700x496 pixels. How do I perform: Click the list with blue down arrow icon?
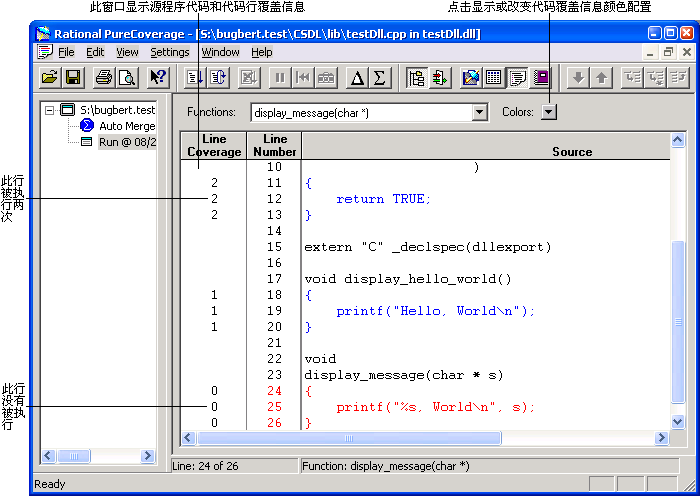click(195, 78)
